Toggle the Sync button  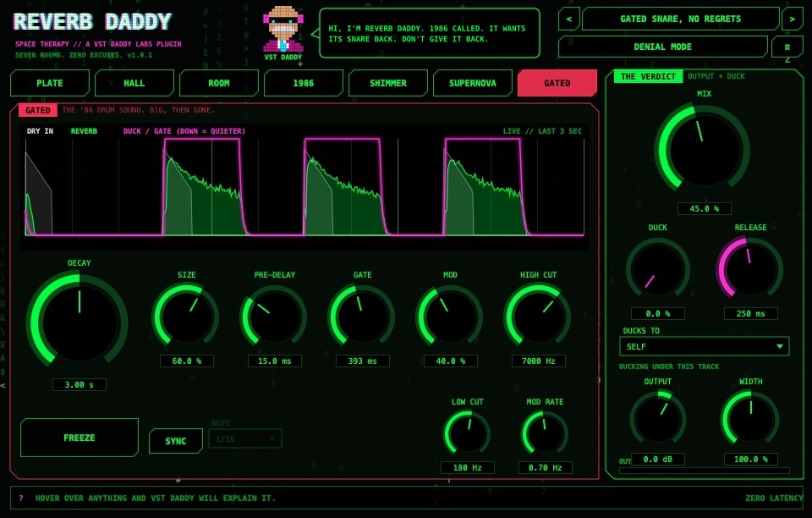[176, 441]
